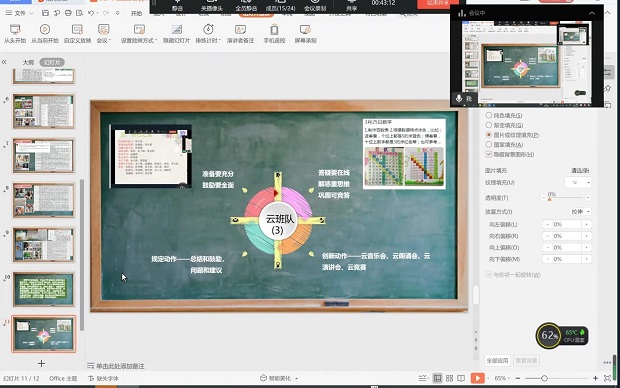620x388 pixels.
Task: Open the 会议 meeting ribbon button
Action: 104,34
